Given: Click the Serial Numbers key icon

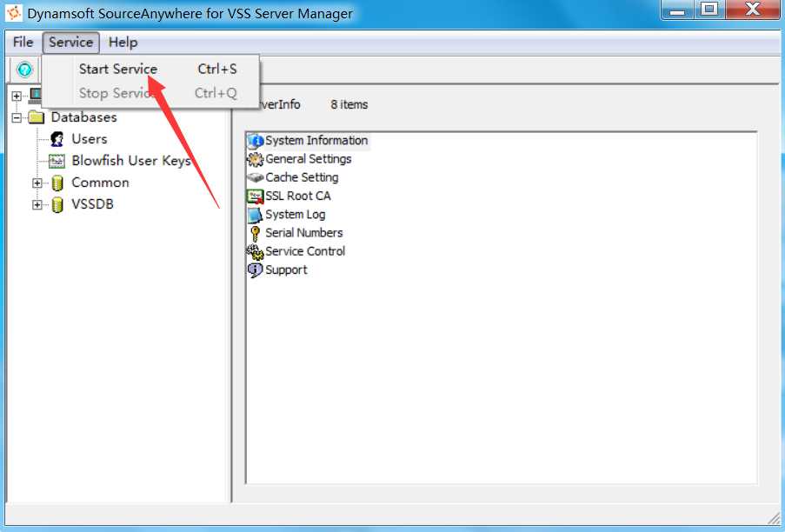Looking at the screenshot, I should click(256, 233).
